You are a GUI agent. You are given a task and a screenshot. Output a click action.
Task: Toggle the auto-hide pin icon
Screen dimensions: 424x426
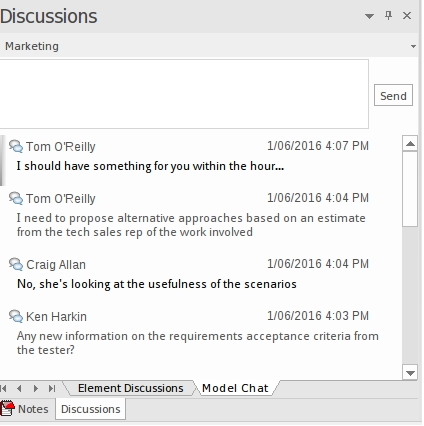click(388, 15)
